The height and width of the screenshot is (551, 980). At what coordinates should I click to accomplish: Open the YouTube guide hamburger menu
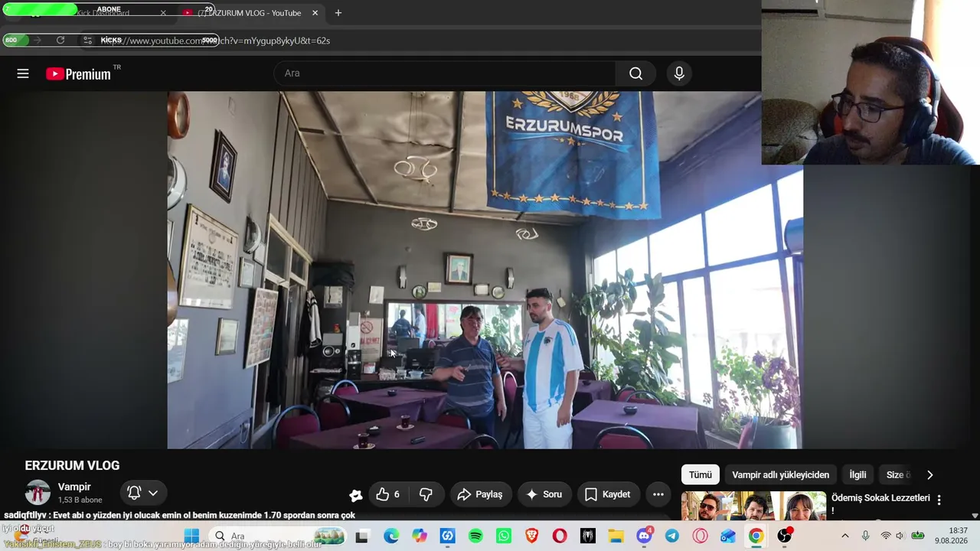[23, 73]
